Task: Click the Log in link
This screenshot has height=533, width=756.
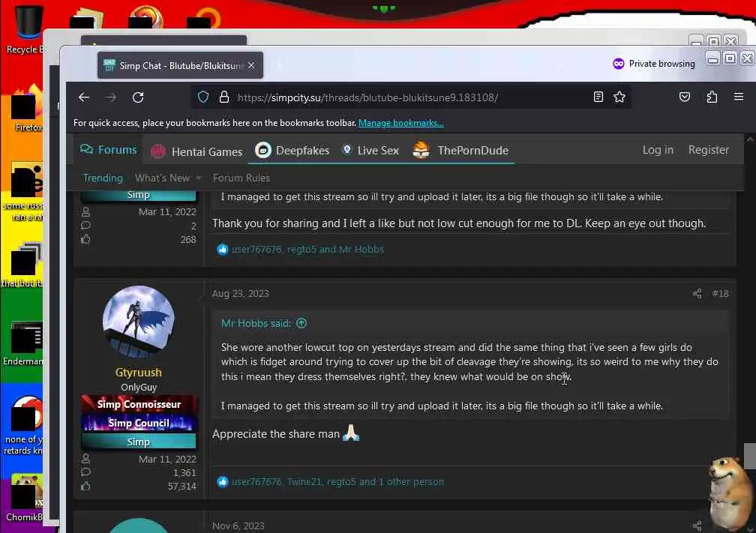Action: point(658,150)
